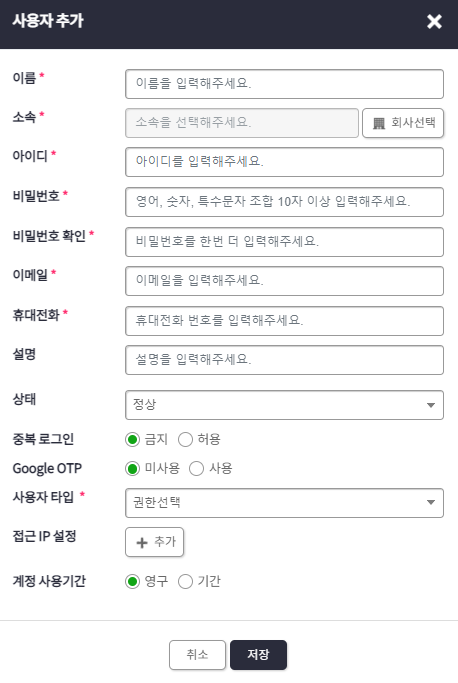Open the 사용자 타입 권한선택 dropdown

284,503
